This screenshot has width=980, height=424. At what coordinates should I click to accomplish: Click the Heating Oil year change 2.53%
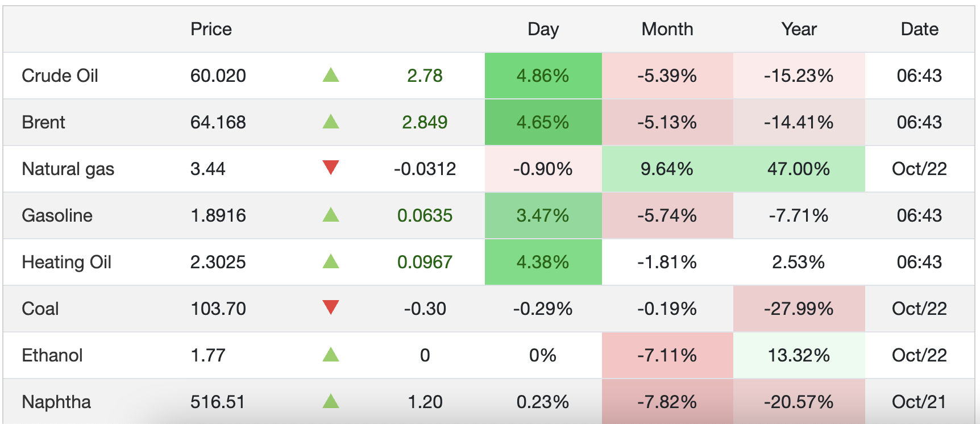pos(799,262)
